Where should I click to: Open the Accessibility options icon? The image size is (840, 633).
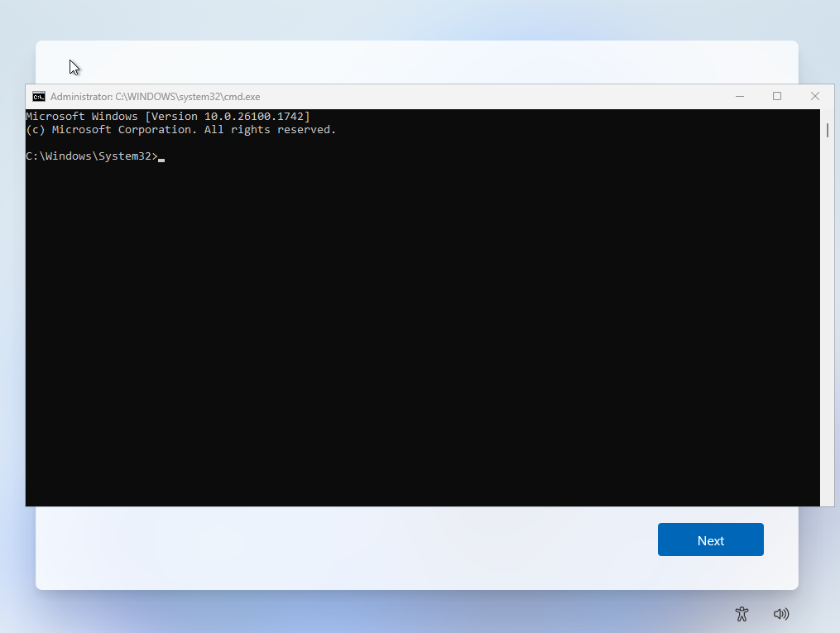pos(742,613)
